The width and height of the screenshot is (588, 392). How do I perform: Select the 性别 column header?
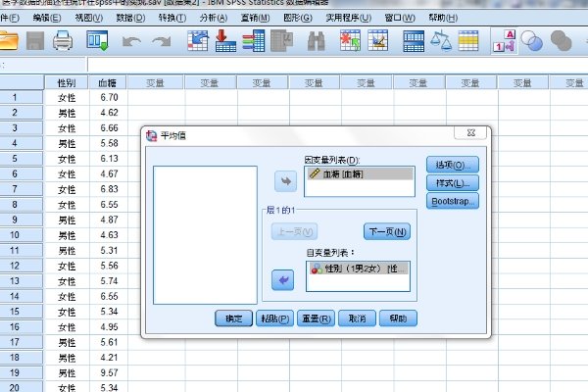coord(67,82)
